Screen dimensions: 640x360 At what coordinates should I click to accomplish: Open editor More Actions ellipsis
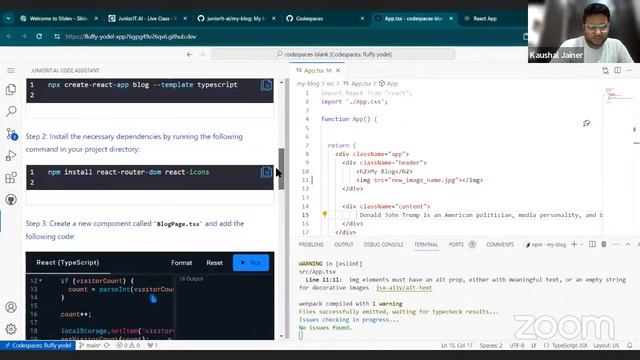click(x=629, y=71)
